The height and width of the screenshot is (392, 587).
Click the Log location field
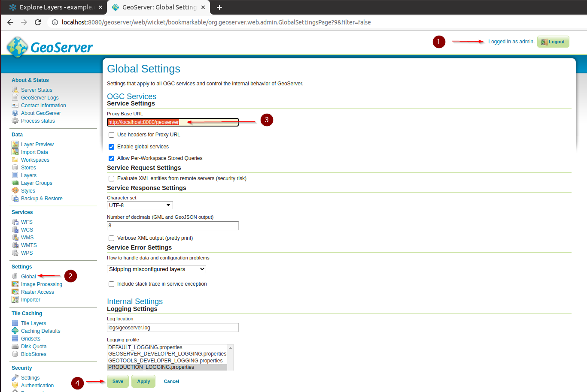click(173, 328)
